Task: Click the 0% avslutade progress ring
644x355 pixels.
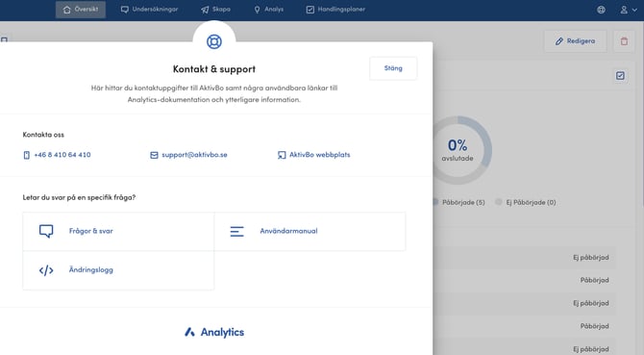Action: point(458,150)
